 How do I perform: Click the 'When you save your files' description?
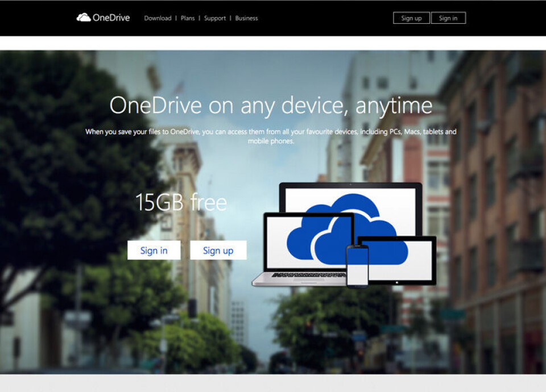click(271, 136)
